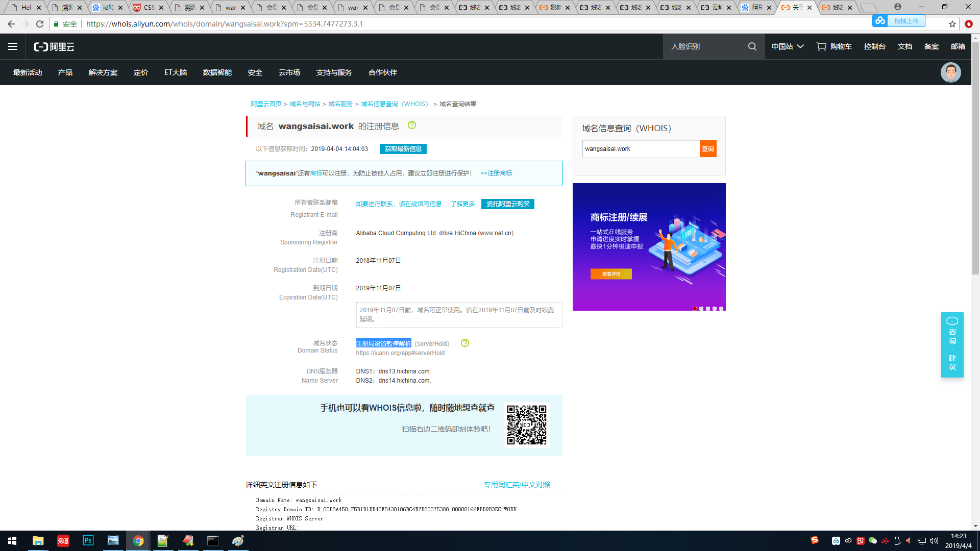Open Photoshop from the taskbar
This screenshot has width=980, height=551.
coord(88,541)
